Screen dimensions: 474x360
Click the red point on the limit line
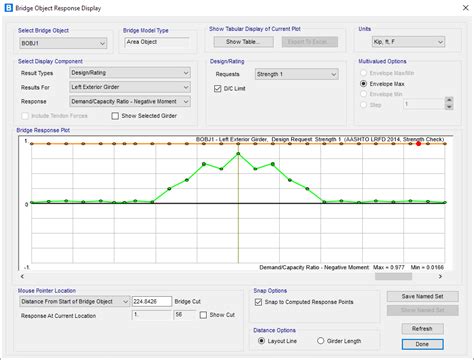[x=418, y=144]
